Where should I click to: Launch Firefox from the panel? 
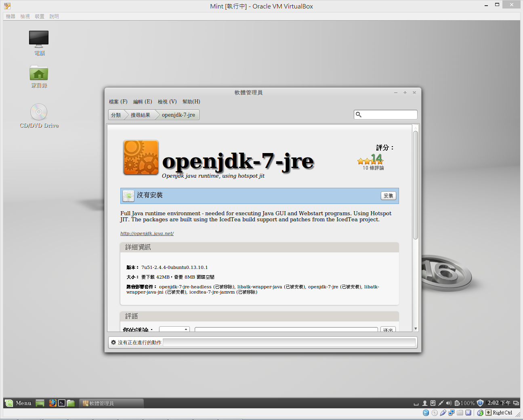tap(53, 403)
